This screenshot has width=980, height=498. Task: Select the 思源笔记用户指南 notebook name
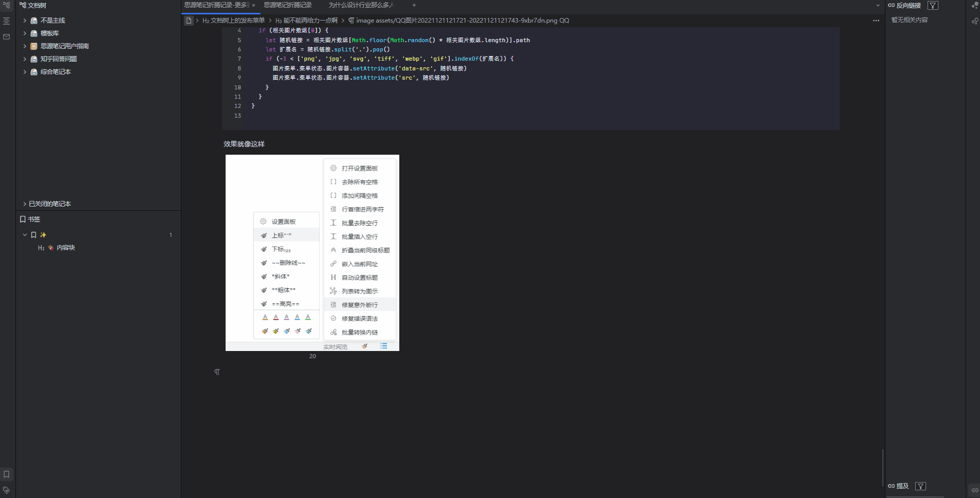(x=65, y=46)
